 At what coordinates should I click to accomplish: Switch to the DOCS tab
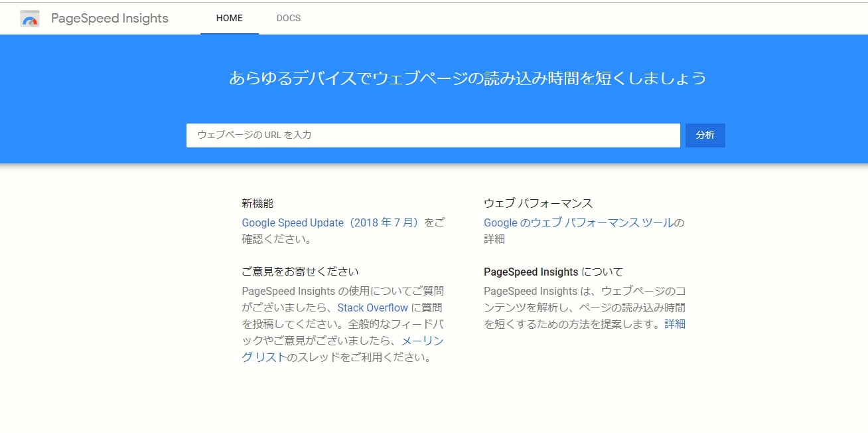click(x=289, y=19)
